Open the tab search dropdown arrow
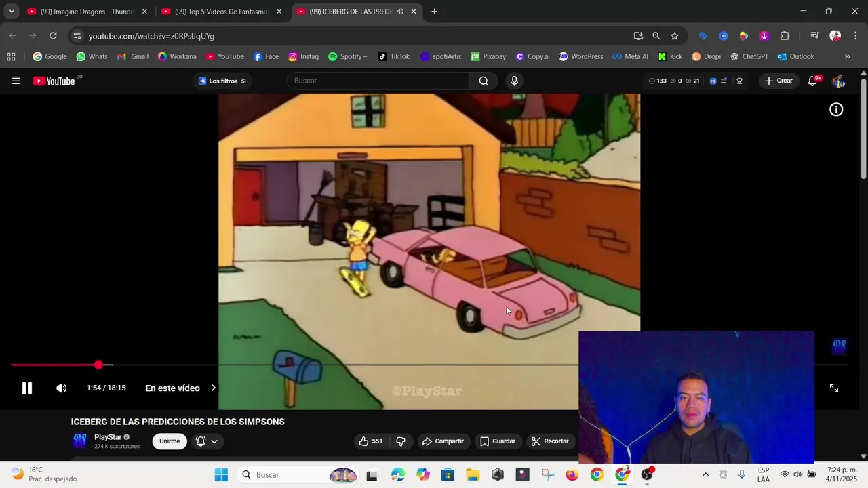The image size is (868, 488). [12, 12]
